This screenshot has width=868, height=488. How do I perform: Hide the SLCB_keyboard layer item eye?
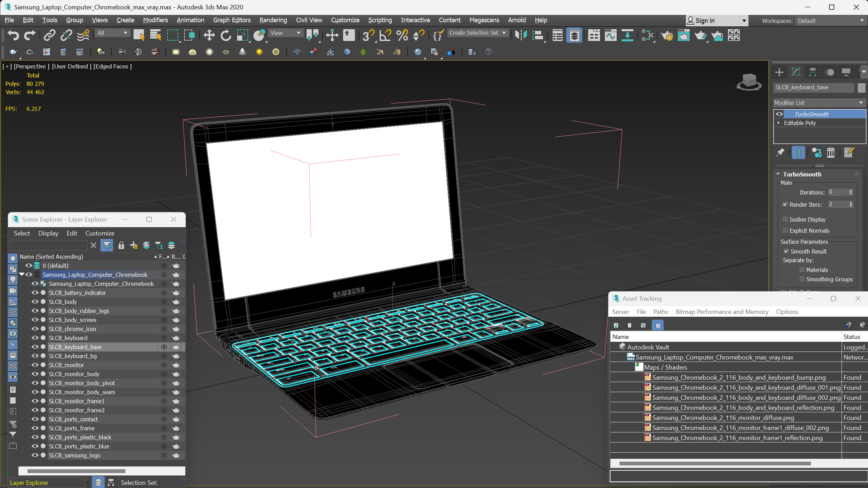click(x=35, y=338)
